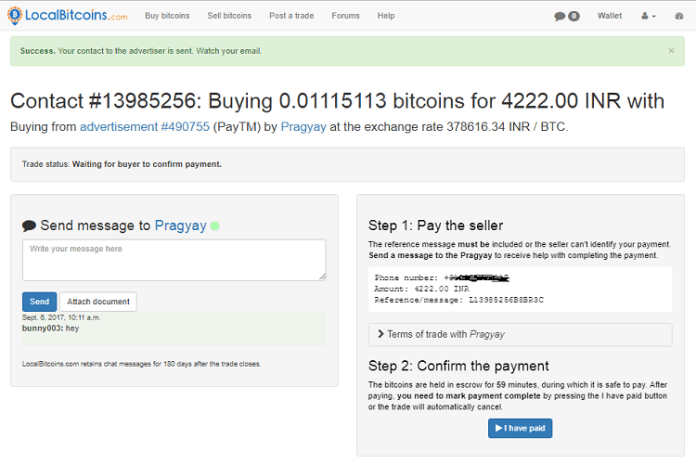The width and height of the screenshot is (696, 464).
Task: Open the Forums page
Action: click(x=345, y=16)
